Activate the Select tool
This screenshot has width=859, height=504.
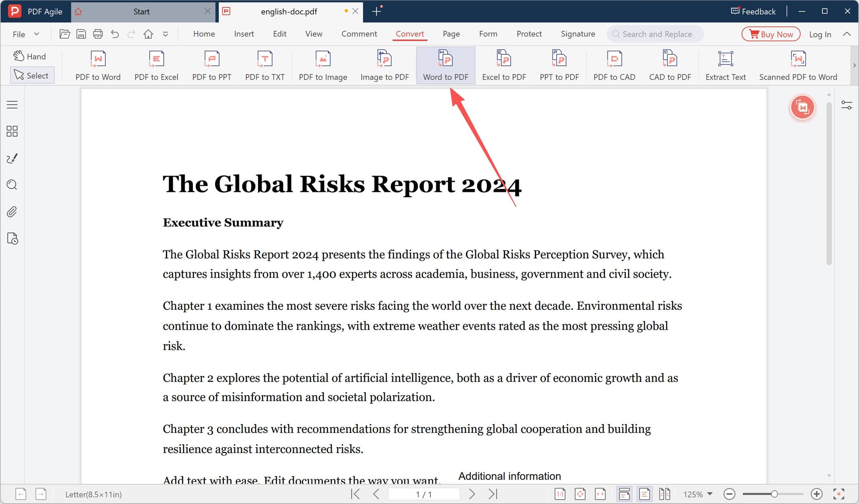pos(32,75)
